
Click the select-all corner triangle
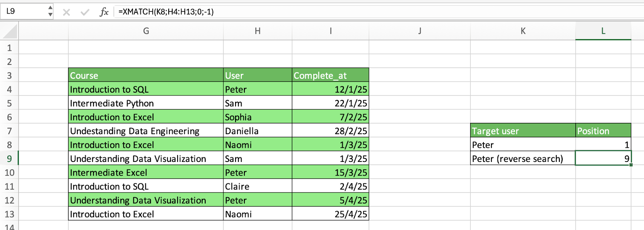(x=10, y=31)
